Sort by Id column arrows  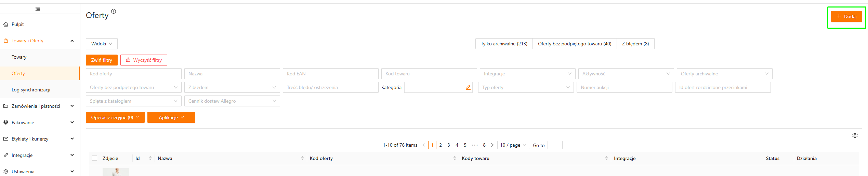coord(150,158)
